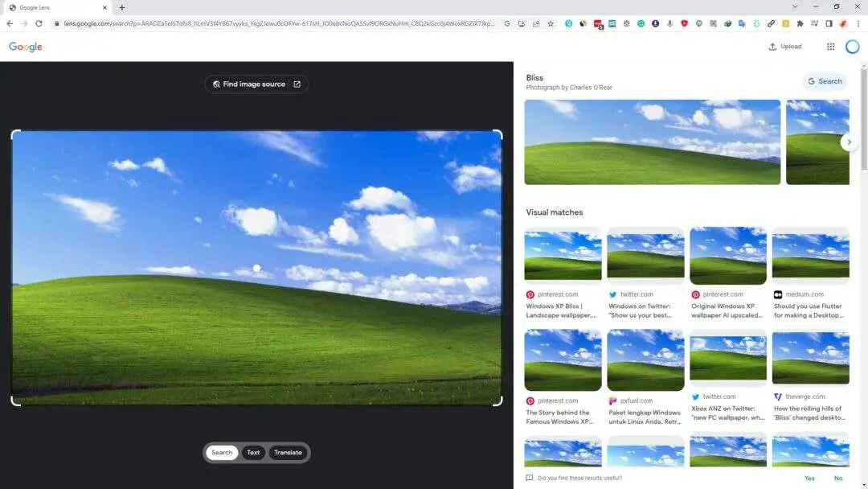Click the results panel vertical scrollbar

point(863,119)
